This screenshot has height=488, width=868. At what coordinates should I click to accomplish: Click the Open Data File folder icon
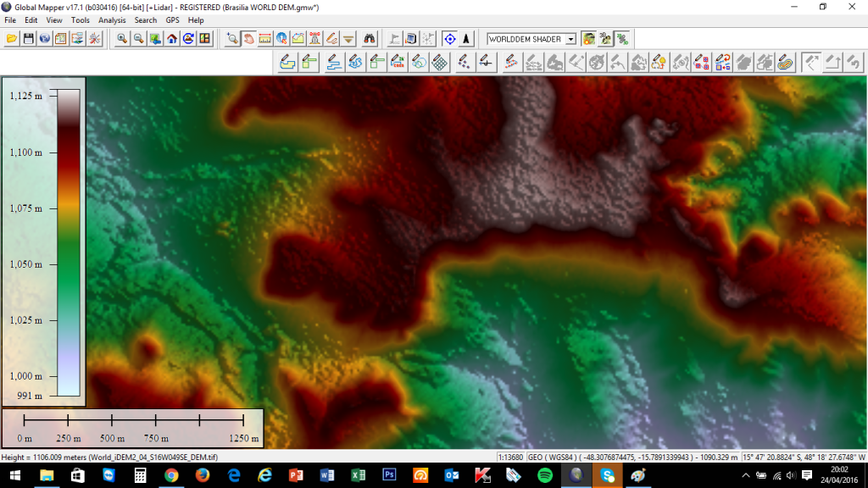pyautogui.click(x=12, y=39)
